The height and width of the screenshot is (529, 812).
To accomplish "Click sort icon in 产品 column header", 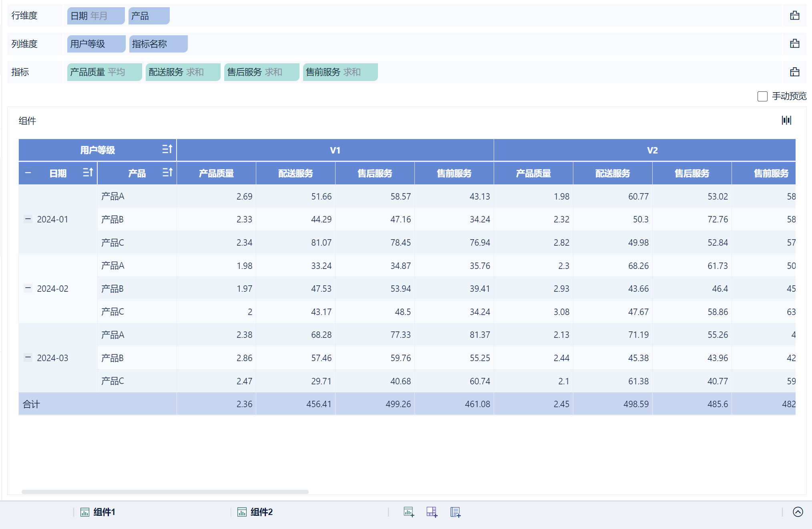I will tap(167, 173).
